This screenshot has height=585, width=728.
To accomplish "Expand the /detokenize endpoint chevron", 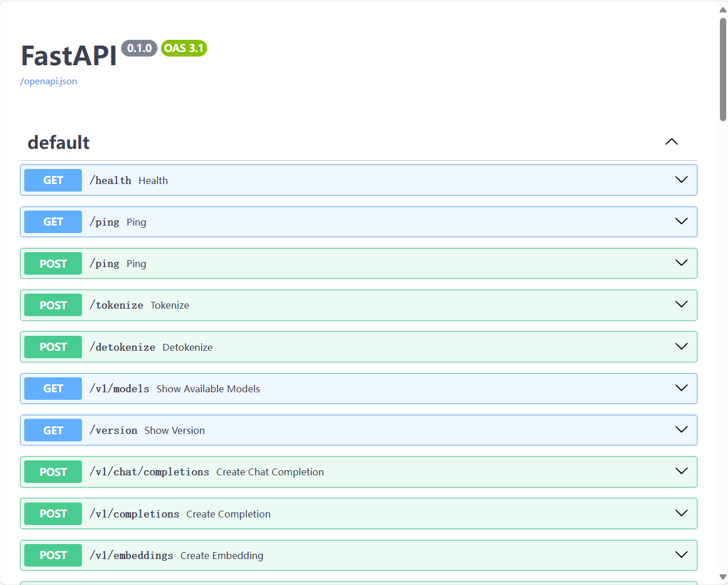I will click(681, 347).
